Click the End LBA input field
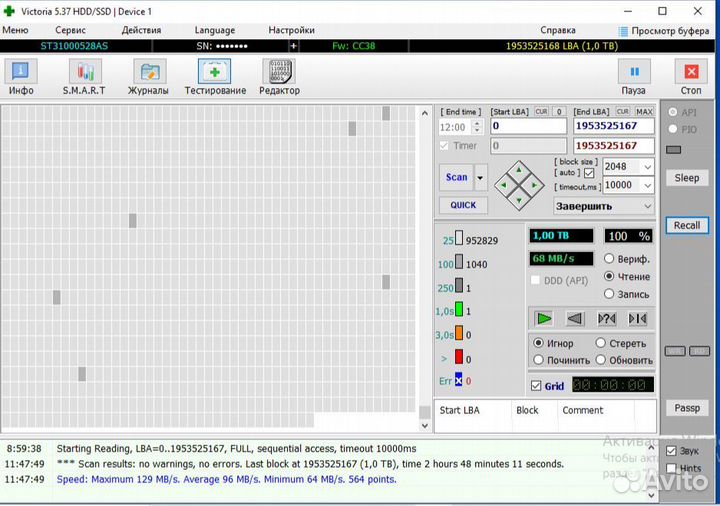 click(614, 126)
